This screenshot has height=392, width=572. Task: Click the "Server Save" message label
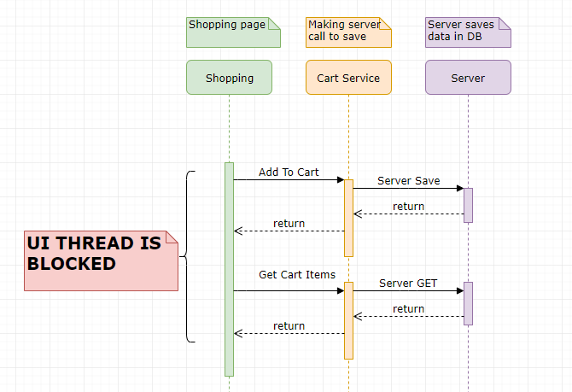[x=408, y=180]
